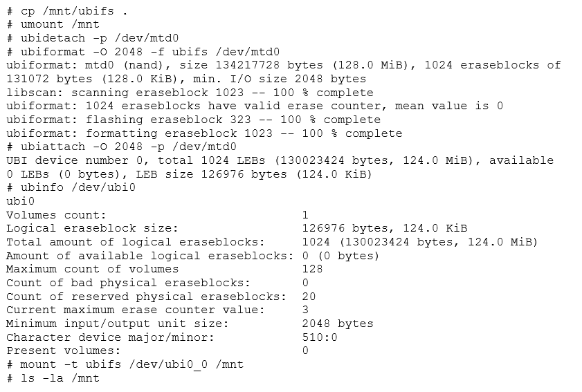Click the character device major/minor value 510:0
582x392 pixels.
320,337
